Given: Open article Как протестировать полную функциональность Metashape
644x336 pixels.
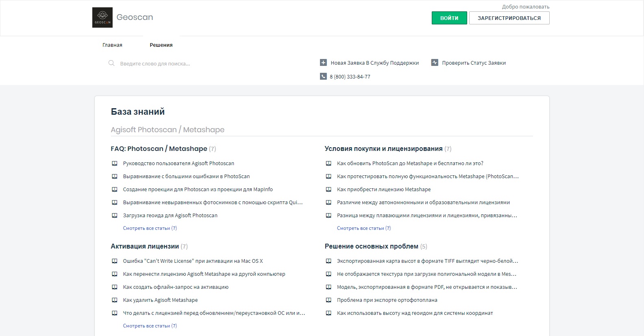Looking at the screenshot, I should [428, 177].
